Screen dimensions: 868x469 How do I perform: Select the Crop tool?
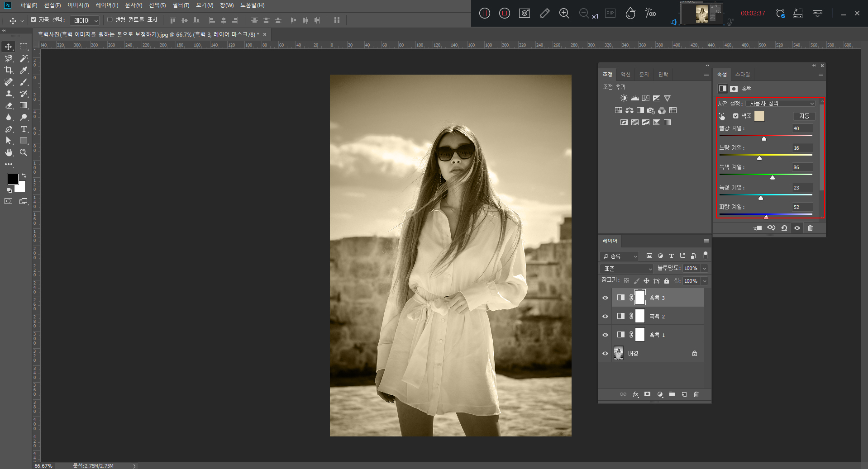(9, 70)
